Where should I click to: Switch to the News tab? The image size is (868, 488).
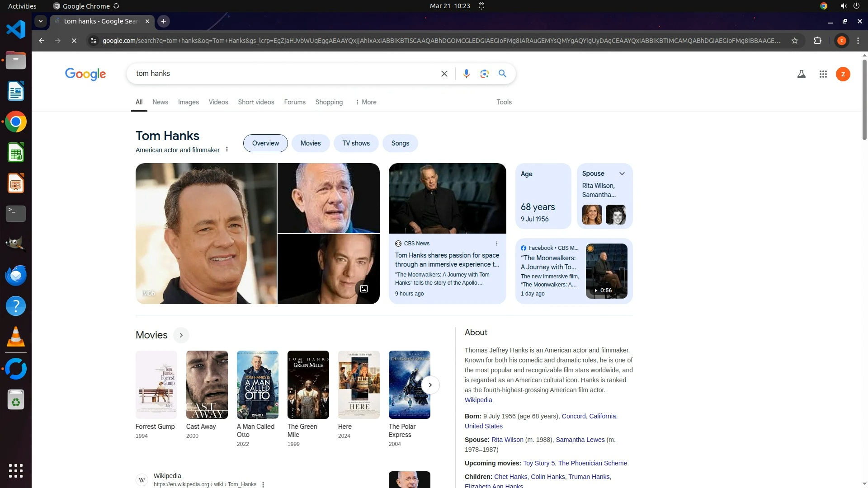160,102
